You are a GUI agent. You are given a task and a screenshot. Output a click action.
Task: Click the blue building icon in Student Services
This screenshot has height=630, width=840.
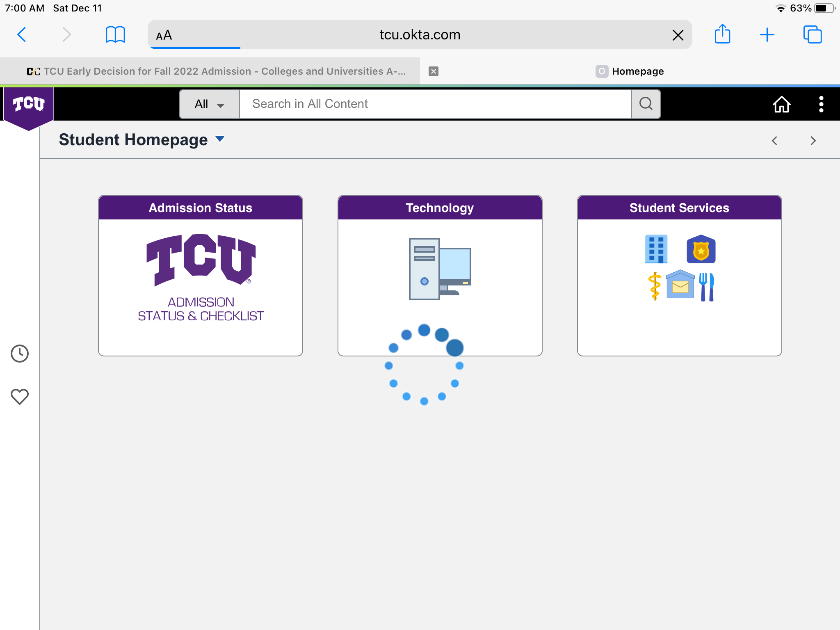click(x=656, y=249)
